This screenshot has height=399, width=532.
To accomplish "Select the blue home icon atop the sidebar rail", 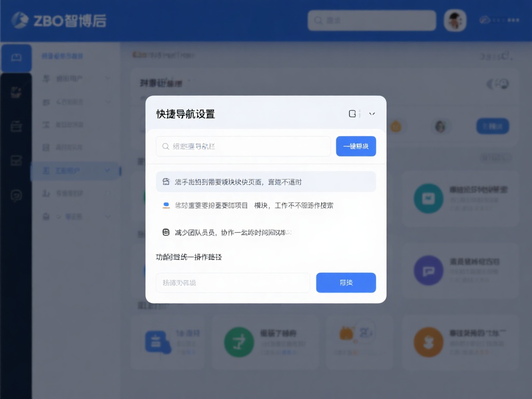I will 16,58.
